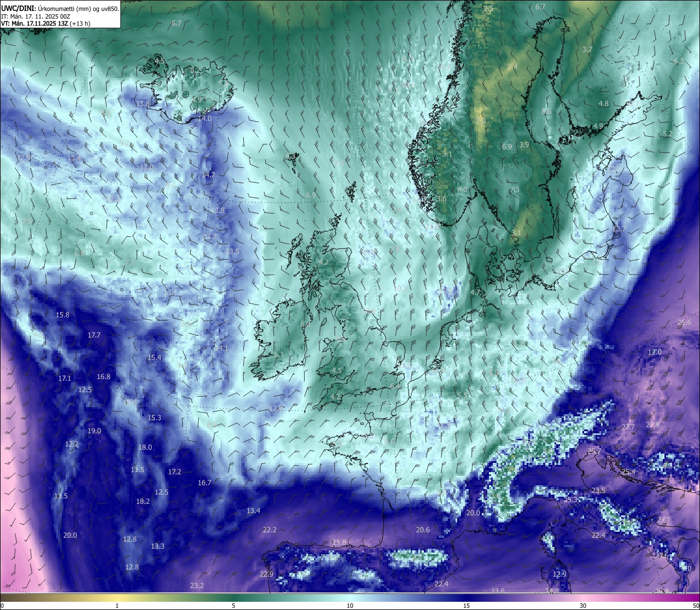Click the 5.5 value label
The width and height of the screenshot is (700, 610).
pyautogui.click(x=462, y=396)
